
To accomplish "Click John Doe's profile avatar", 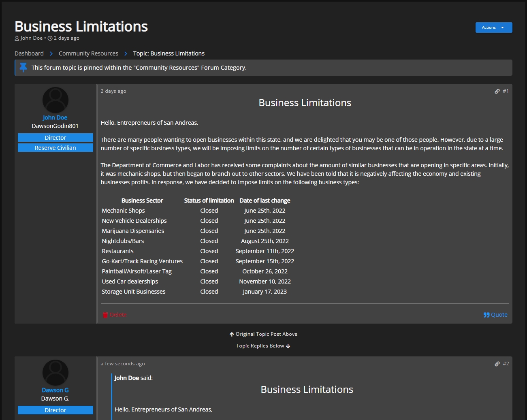I will pyautogui.click(x=55, y=100).
